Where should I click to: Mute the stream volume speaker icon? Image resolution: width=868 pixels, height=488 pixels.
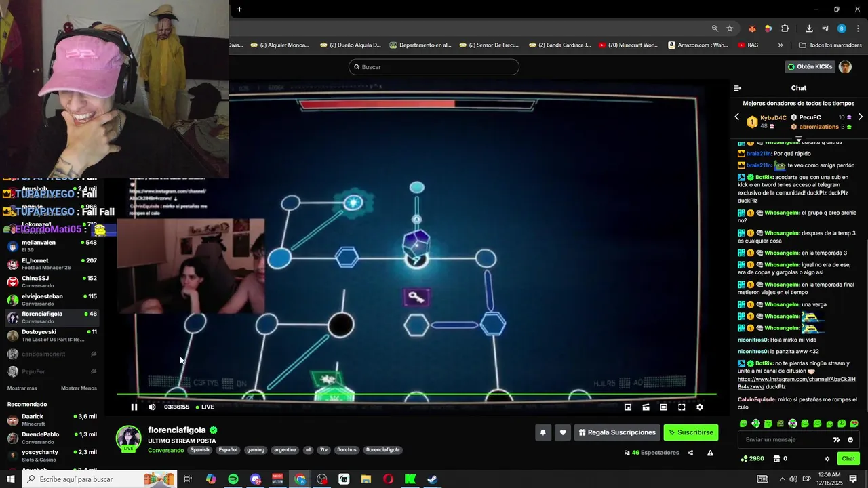coord(152,407)
